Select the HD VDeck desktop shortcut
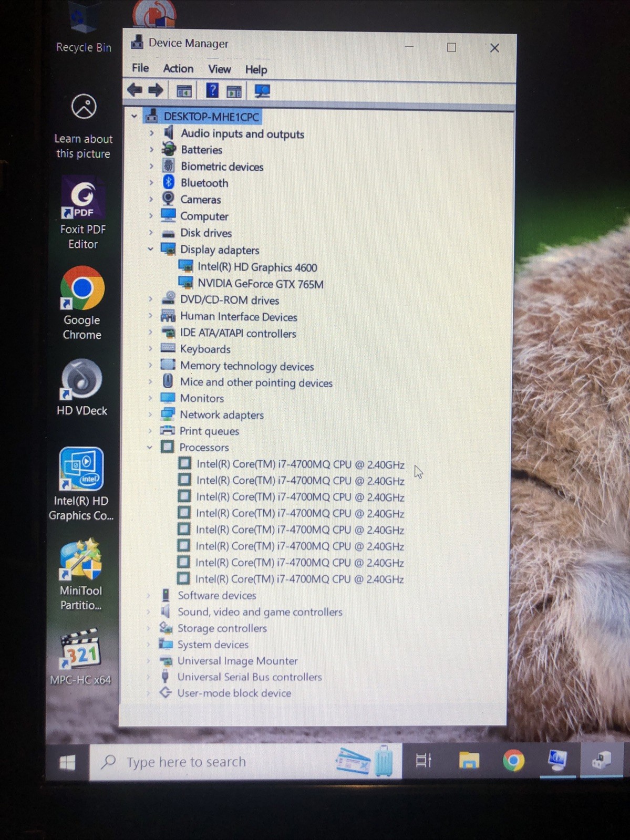Image resolution: width=630 pixels, height=840 pixels. click(81, 388)
